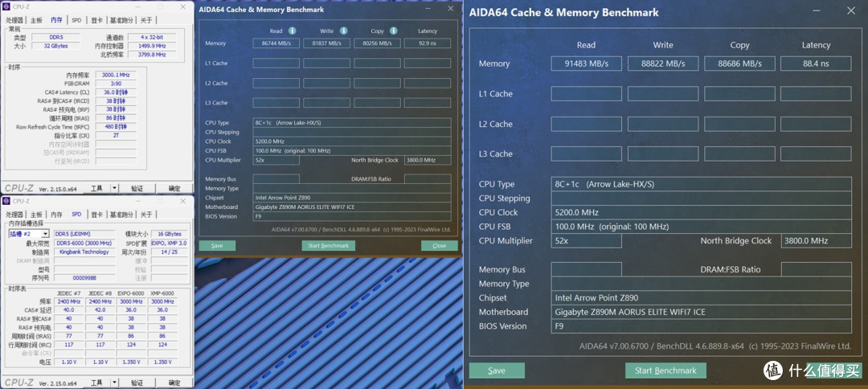Expand the 工具 arrow in the CPU-Z memory-timings window
This screenshot has height=389, width=868.
115,188
